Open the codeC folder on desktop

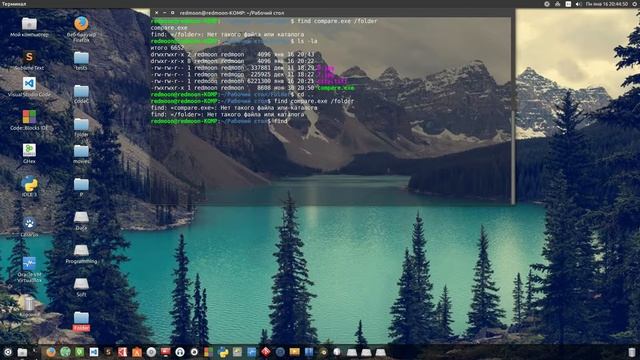pyautogui.click(x=81, y=91)
